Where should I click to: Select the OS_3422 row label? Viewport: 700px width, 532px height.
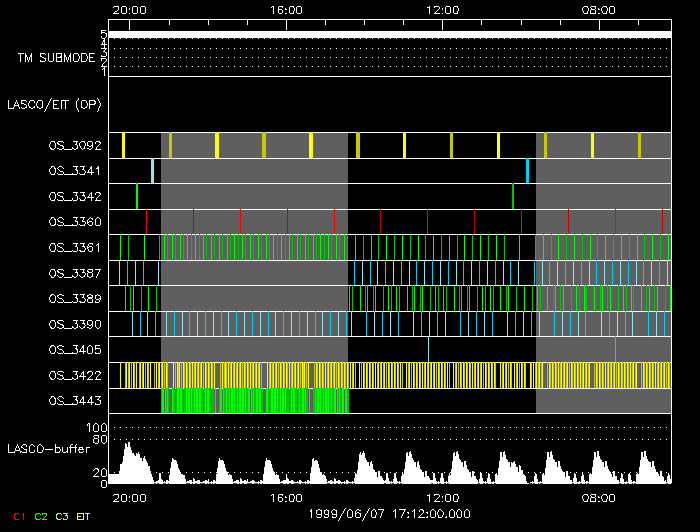[x=75, y=375]
